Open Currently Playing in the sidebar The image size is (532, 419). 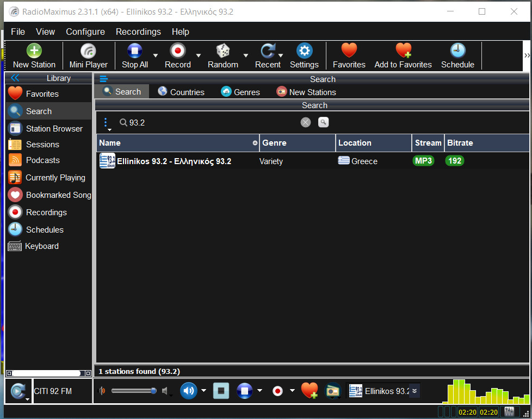(48, 178)
